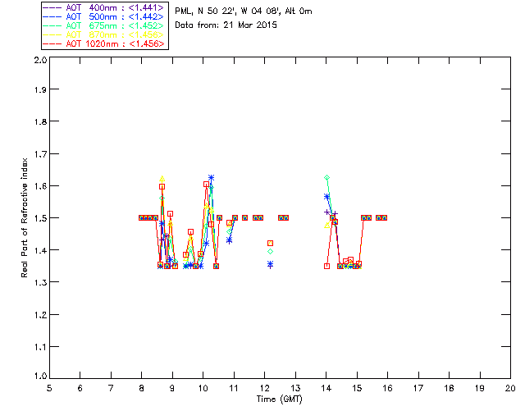Screen dimensions: 525x420
Task: Click the y-axis tick label '1.6'
Action: click(x=40, y=186)
